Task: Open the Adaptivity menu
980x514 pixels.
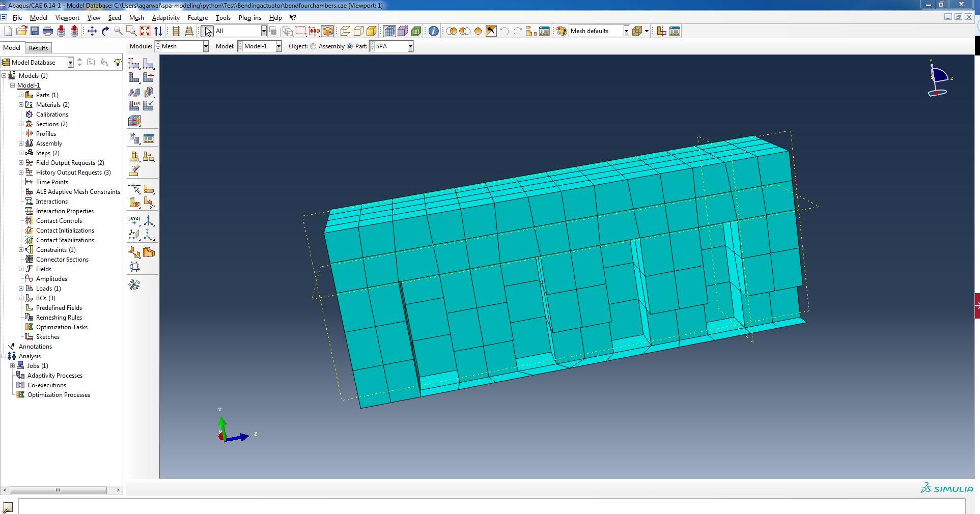Action: [x=166, y=18]
